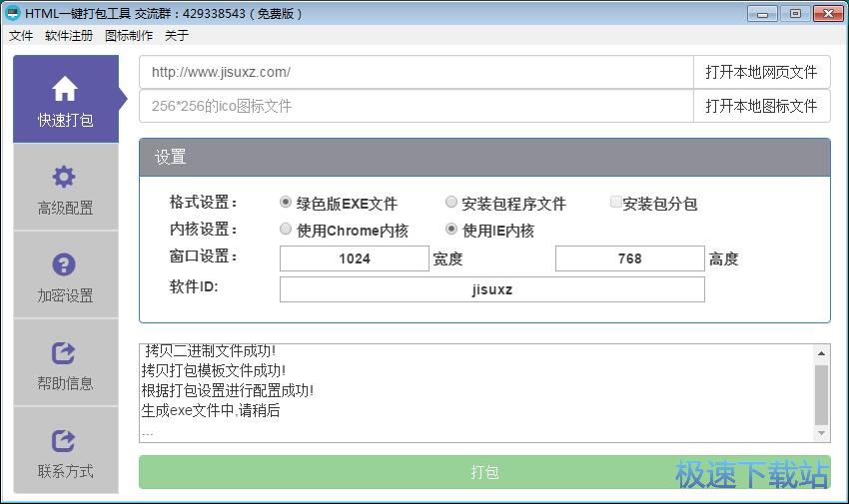Click log line 根据打包设置进行配置成功!
This screenshot has height=504, width=849.
click(228, 390)
